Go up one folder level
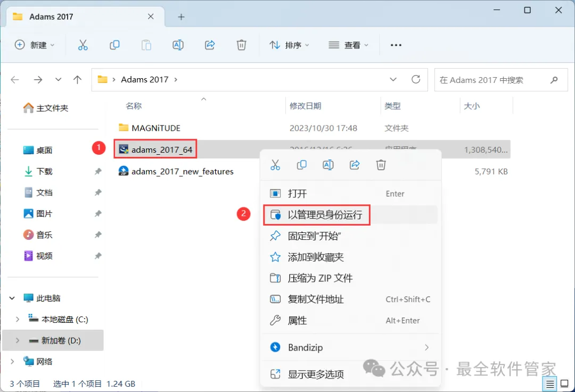Viewport: 575px width, 392px height. click(x=77, y=79)
